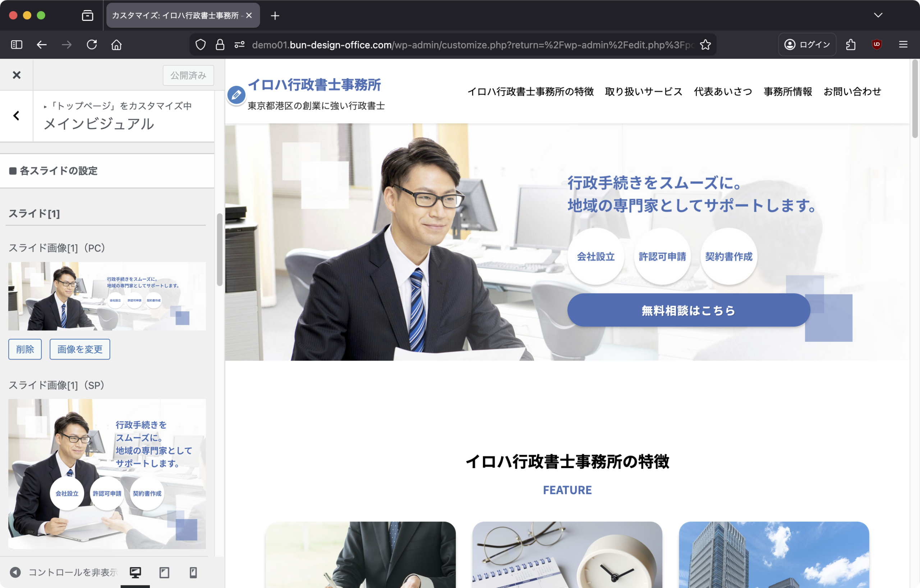
Task: Click the PC slide image thumbnail
Action: (107, 296)
